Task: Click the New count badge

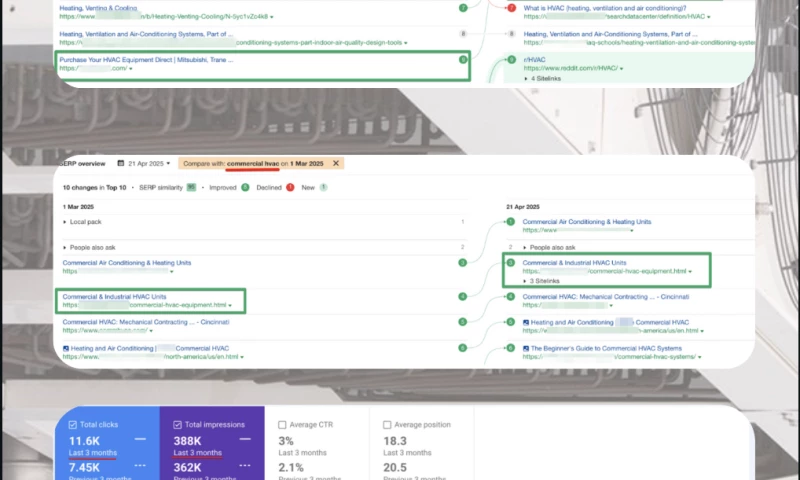Action: [323, 187]
